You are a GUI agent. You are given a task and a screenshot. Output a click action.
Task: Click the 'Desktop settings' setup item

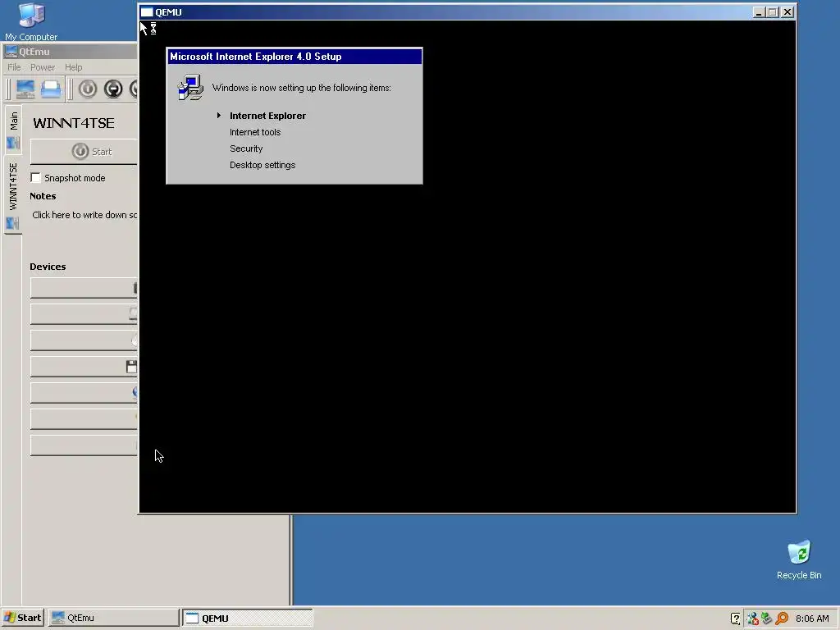click(262, 165)
